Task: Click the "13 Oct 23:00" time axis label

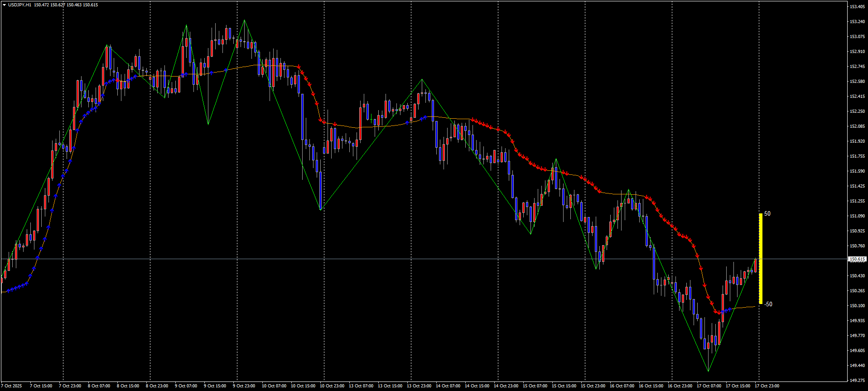Action: click(x=419, y=386)
